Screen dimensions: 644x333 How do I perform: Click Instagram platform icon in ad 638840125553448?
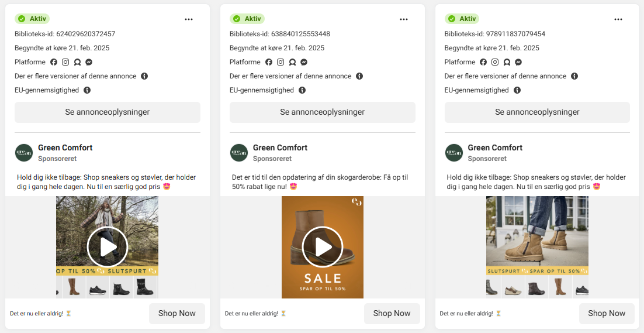click(281, 62)
